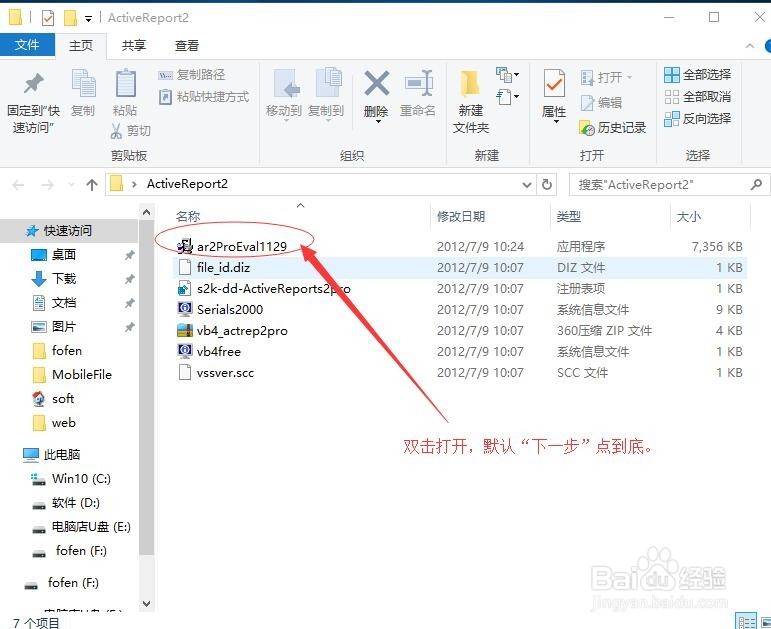The height and width of the screenshot is (629, 771).
Task: Open the Quick Access Toolbar customize arrow
Action: pos(88,19)
